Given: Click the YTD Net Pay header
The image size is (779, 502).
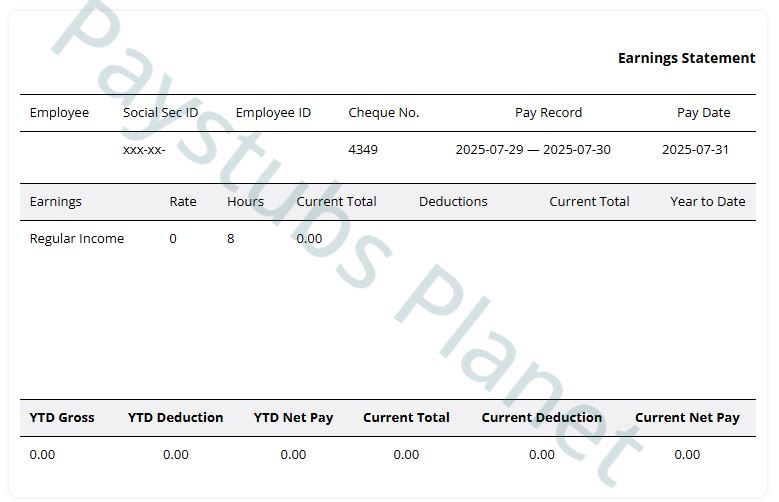Looking at the screenshot, I should coord(293,418).
